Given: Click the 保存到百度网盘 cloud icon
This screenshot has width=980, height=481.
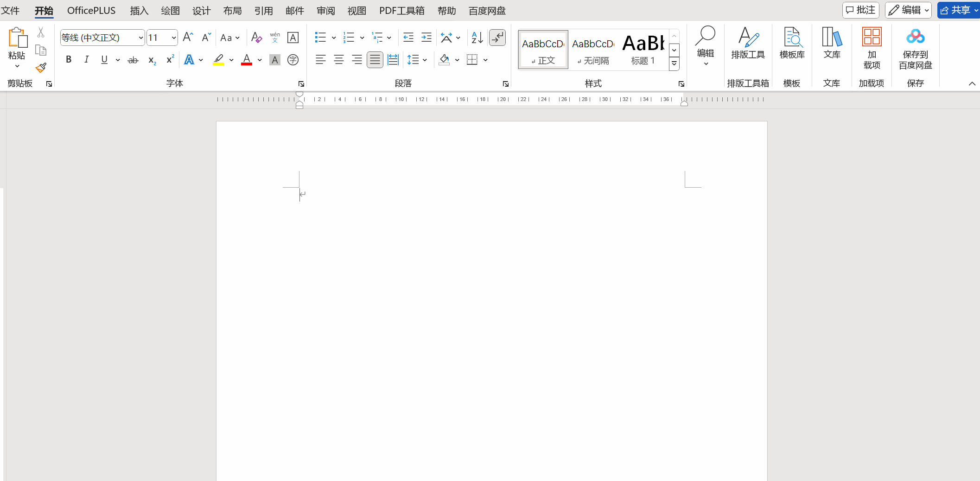Looking at the screenshot, I should (x=915, y=37).
